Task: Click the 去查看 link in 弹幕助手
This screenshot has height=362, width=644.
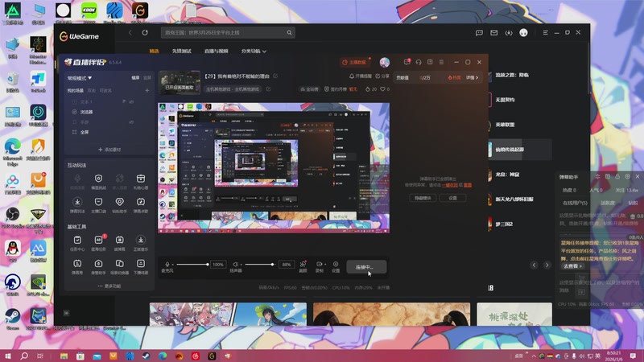Action: [572, 266]
